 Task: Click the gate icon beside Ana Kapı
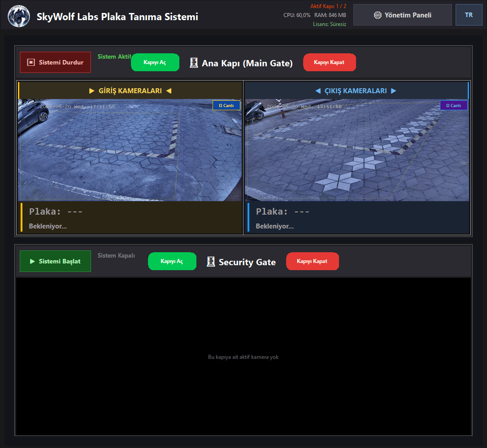tap(194, 63)
